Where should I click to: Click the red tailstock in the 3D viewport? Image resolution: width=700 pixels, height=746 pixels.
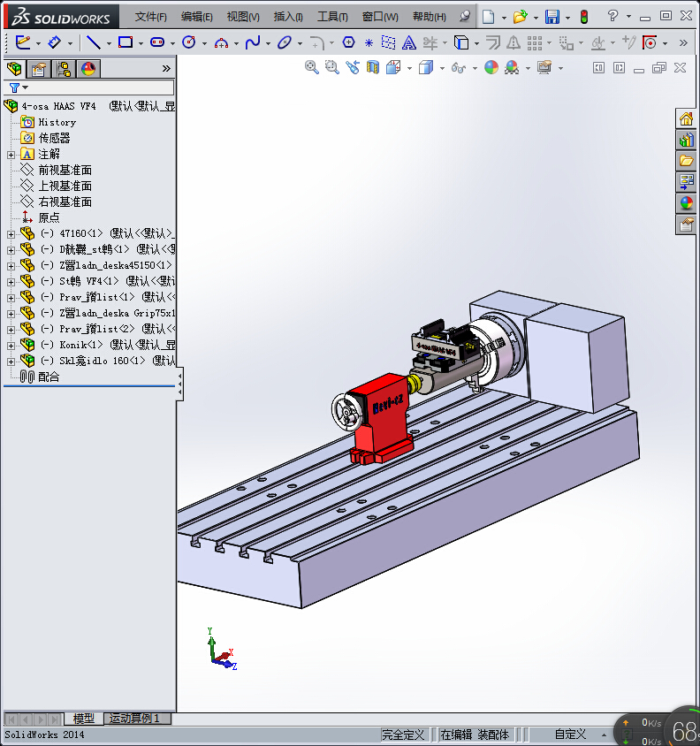pyautogui.click(x=381, y=419)
